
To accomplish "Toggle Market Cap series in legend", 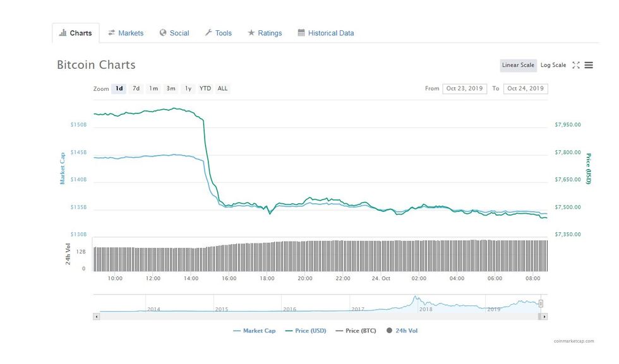I will click(x=256, y=331).
